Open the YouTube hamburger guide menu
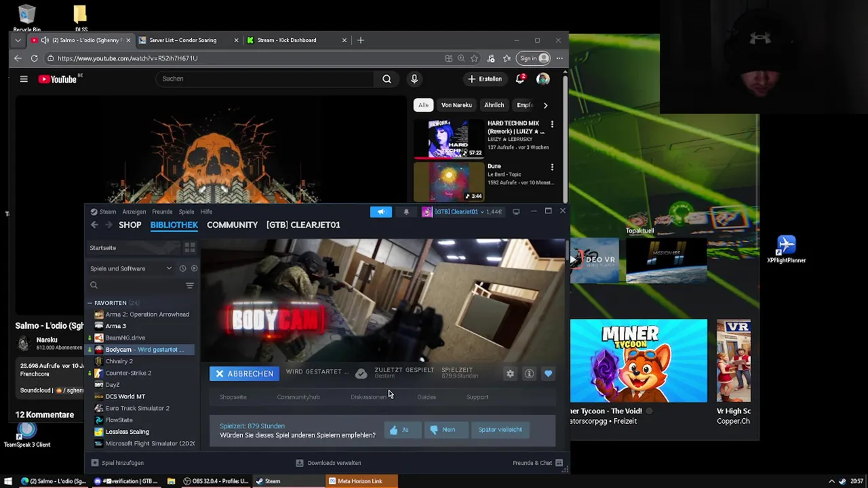Viewport: 868px width, 488px height. (24, 79)
